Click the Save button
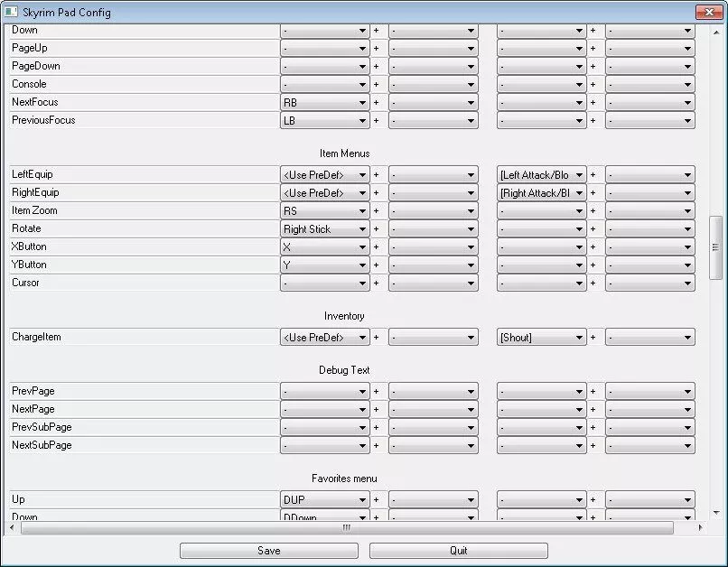Viewport: 728px width, 567px height. 269,551
